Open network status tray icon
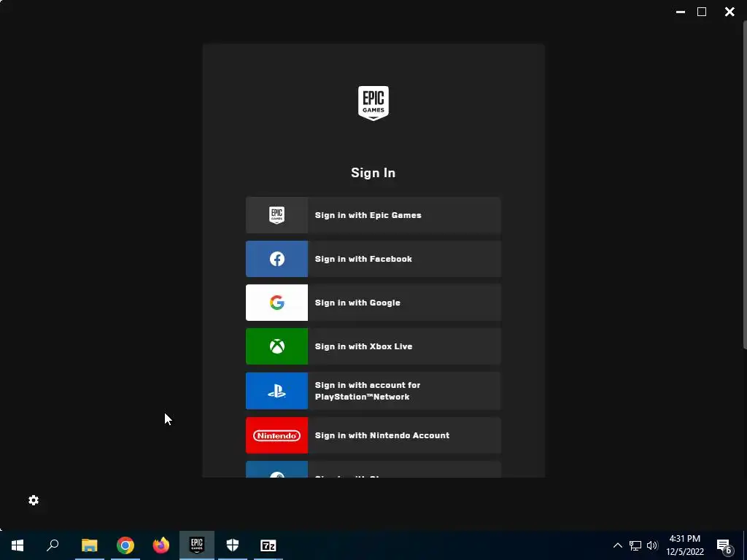Image resolution: width=747 pixels, height=560 pixels. [x=635, y=545]
